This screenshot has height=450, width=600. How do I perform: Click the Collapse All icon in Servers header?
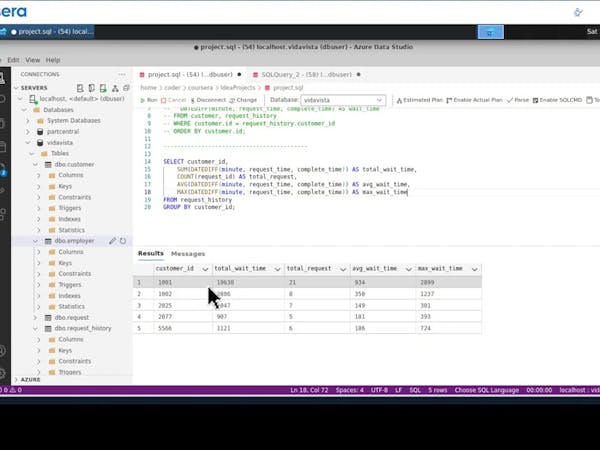(126, 88)
